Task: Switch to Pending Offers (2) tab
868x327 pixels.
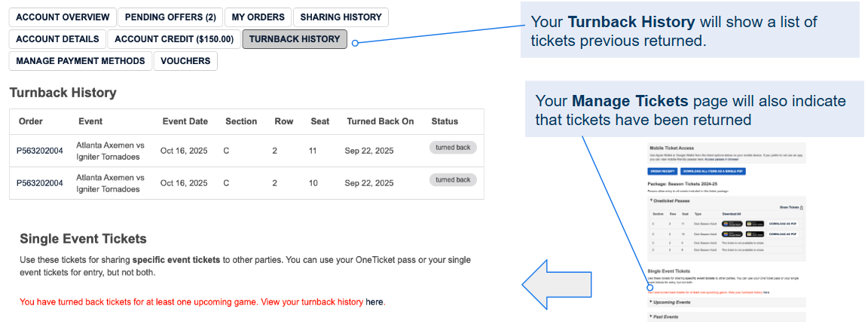Action: tap(170, 17)
